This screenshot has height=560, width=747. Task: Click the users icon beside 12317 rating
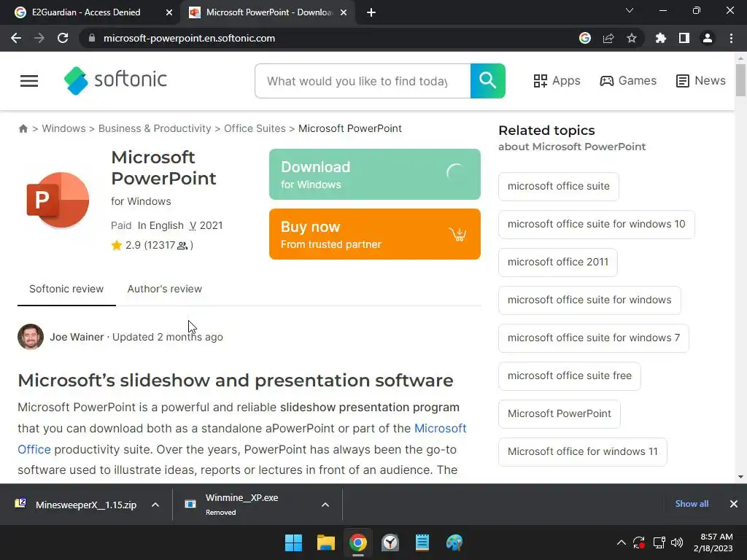(x=182, y=246)
